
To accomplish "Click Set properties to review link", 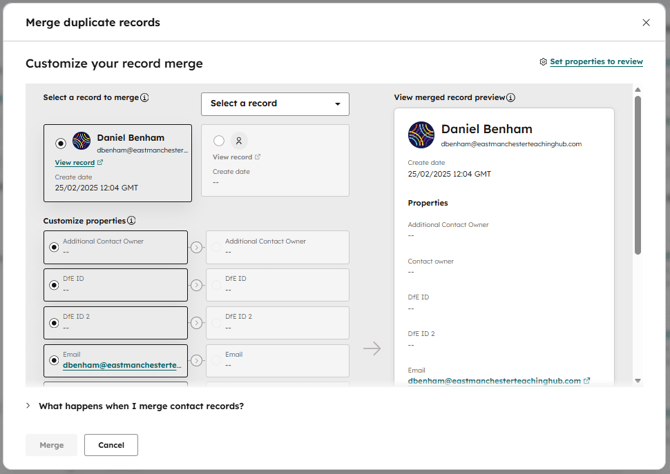I will pos(596,62).
